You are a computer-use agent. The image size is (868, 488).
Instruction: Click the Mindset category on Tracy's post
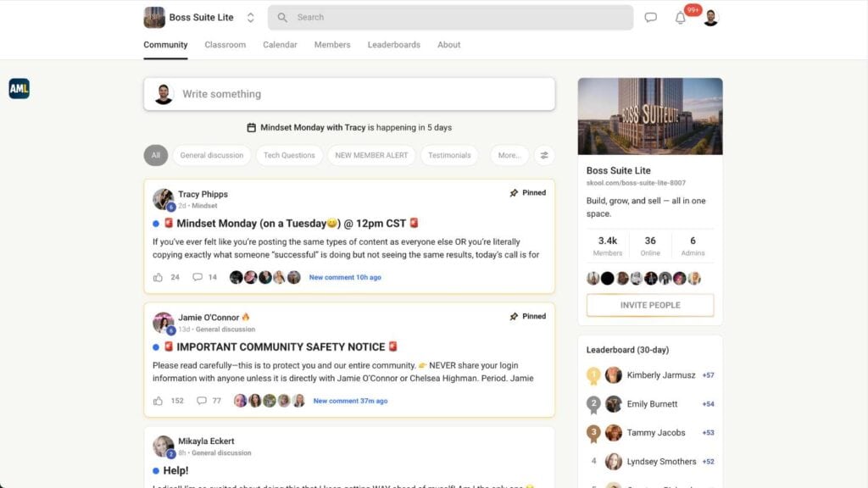[204, 206]
